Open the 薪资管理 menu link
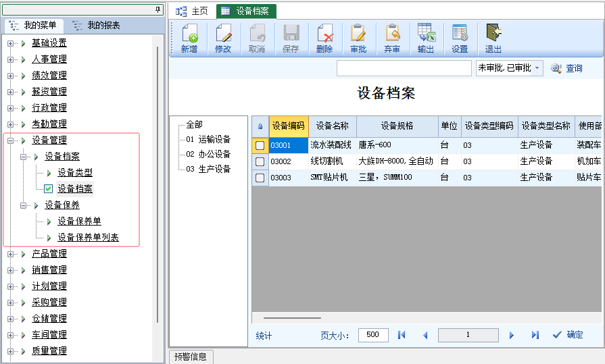605x364 pixels. pyautogui.click(x=49, y=91)
